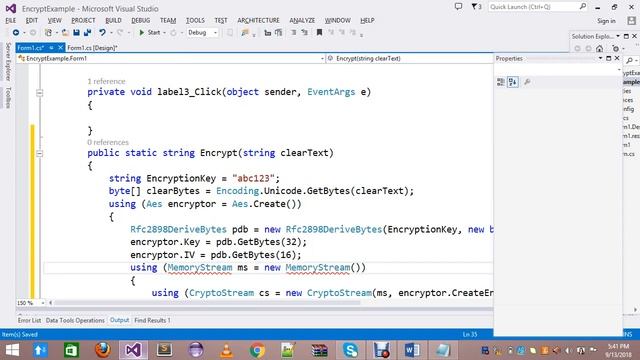Viewport: 640px width, 360px height.
Task: Open the FILE menu
Action: point(11,20)
